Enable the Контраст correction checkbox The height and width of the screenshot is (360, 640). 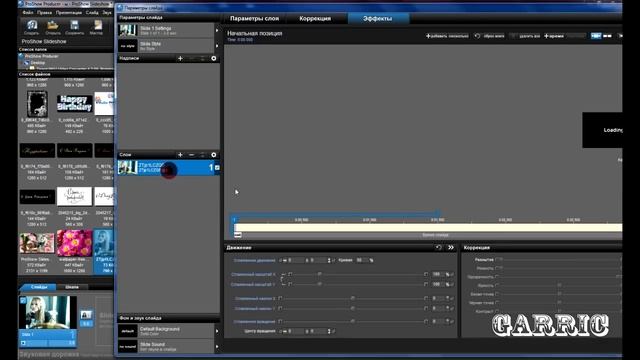498,311
